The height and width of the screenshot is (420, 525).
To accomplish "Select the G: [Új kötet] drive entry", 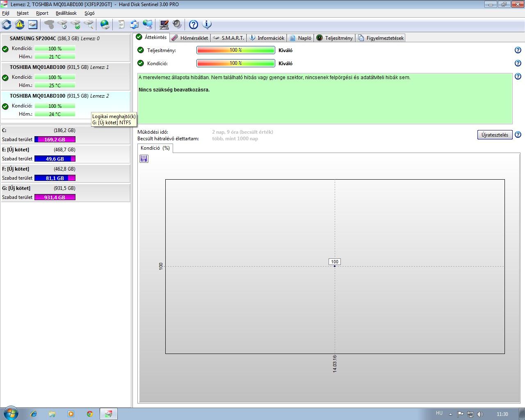I will pos(66,193).
